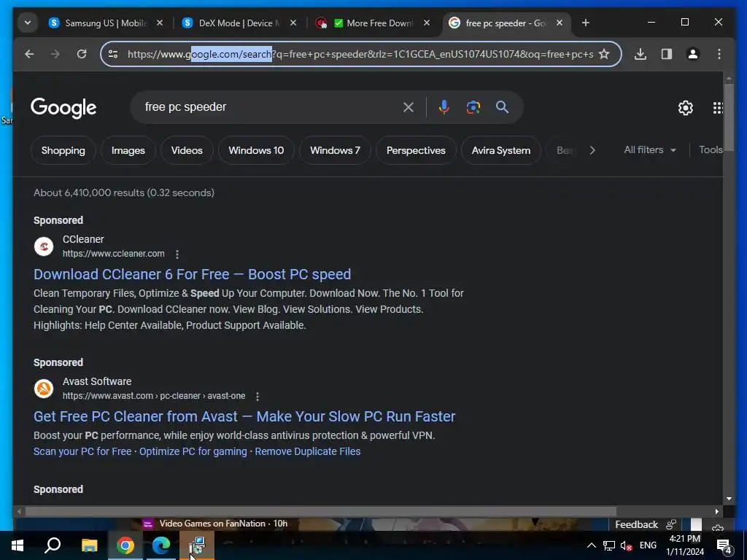Open Chrome three-dot menu
The image size is (747, 560).
(x=719, y=54)
